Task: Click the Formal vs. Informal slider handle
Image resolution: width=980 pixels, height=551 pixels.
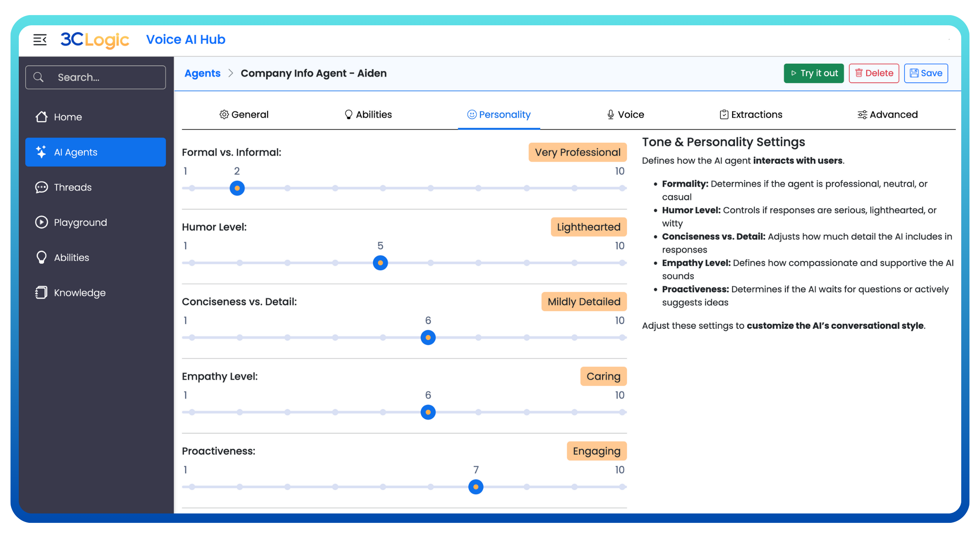Action: tap(237, 188)
